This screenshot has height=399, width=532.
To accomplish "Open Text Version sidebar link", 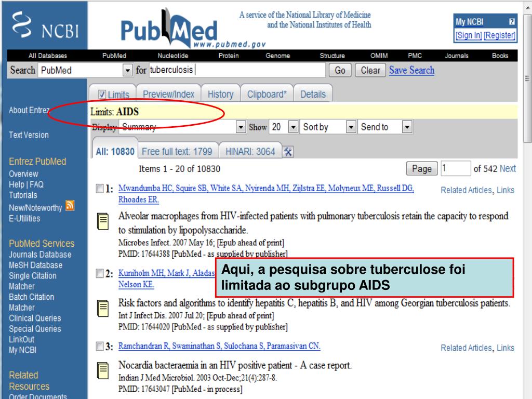I will click(29, 135).
